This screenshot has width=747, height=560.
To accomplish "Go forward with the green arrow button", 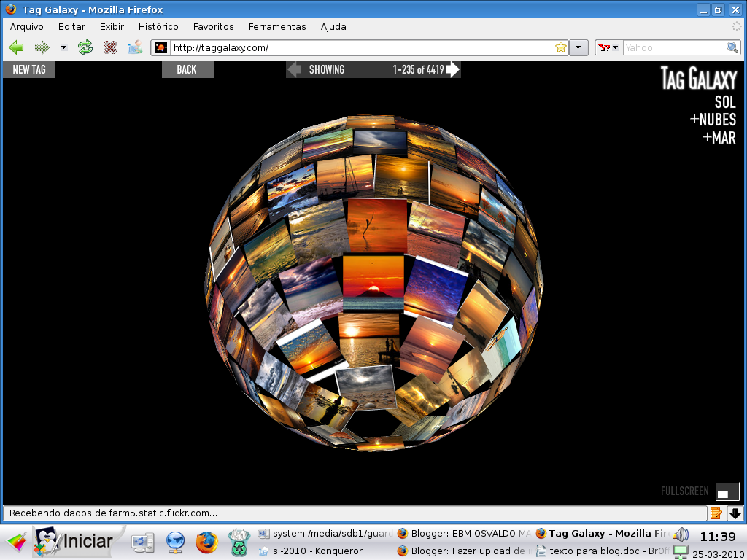I will click(x=42, y=47).
